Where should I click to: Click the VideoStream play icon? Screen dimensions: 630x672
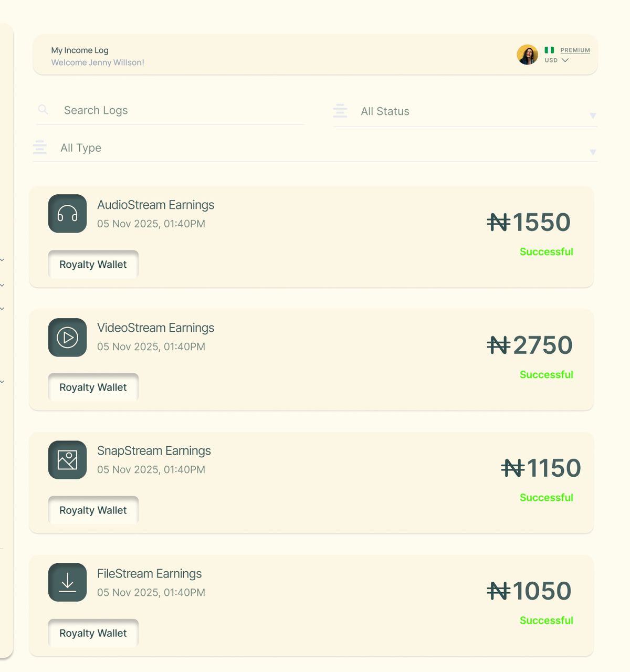[67, 338]
